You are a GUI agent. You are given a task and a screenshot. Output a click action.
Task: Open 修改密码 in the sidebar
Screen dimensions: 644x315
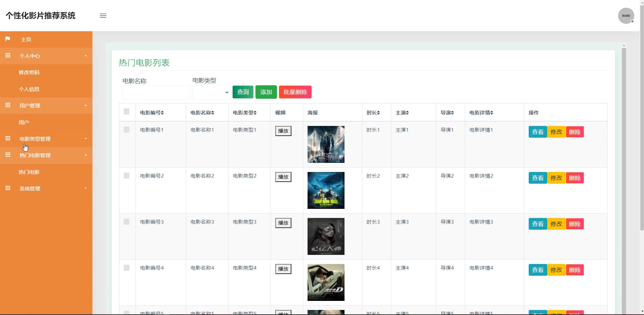29,72
